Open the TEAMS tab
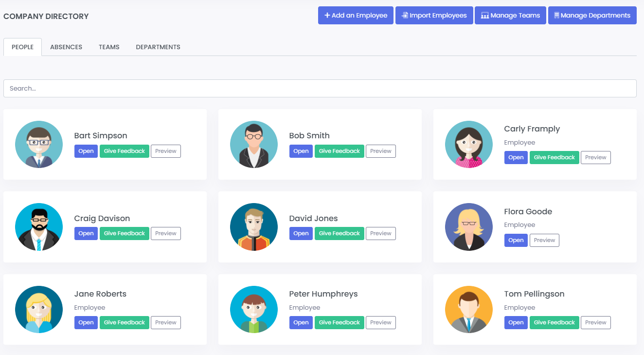 pyautogui.click(x=108, y=47)
